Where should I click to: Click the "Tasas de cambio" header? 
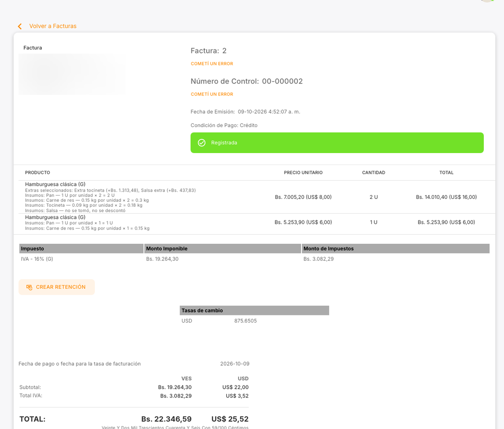254,310
